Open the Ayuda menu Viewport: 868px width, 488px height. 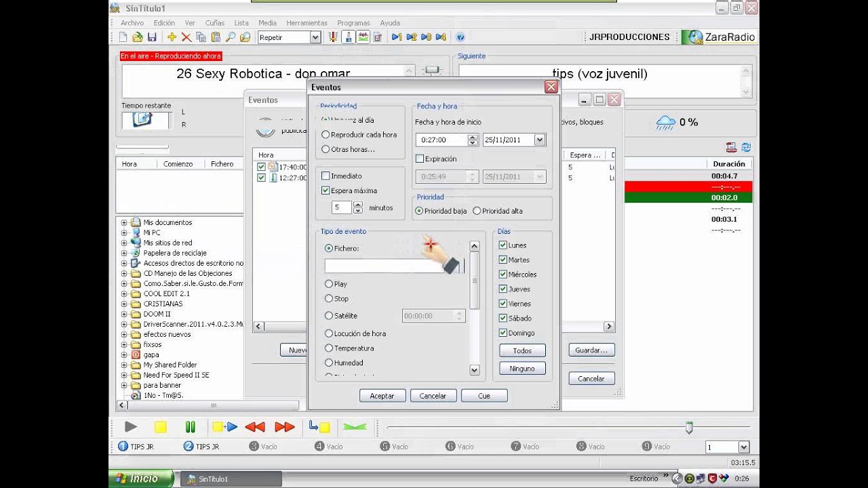click(390, 23)
